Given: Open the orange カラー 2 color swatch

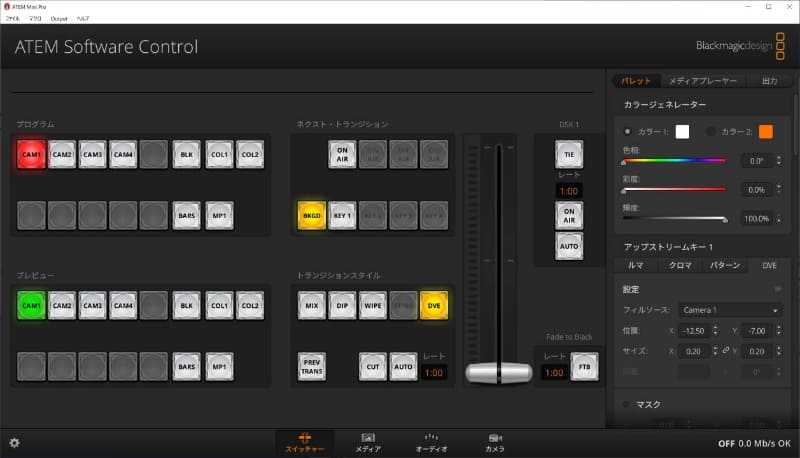Looking at the screenshot, I should coord(765,132).
